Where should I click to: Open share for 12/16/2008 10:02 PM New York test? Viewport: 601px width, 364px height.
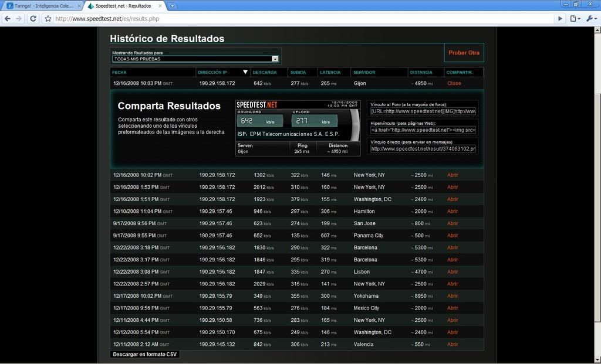453,175
